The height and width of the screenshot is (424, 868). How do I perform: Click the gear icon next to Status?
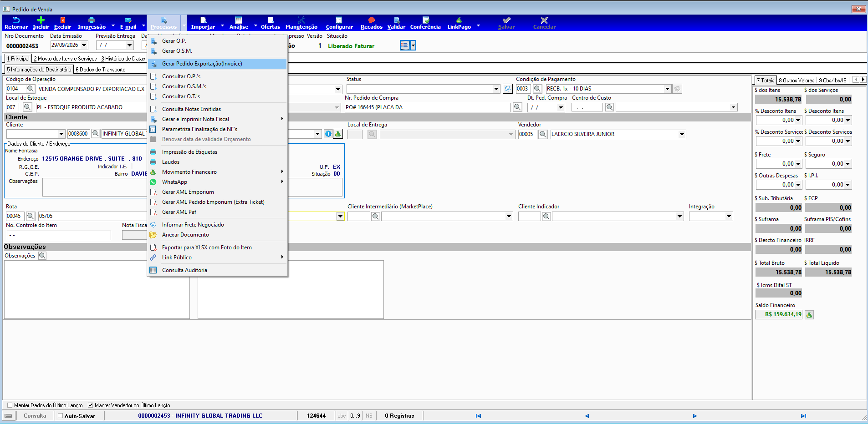[x=508, y=89]
